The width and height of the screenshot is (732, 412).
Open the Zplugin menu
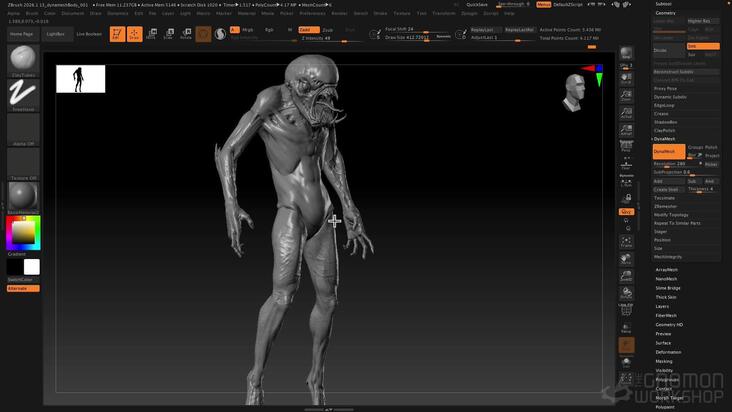tap(469, 14)
